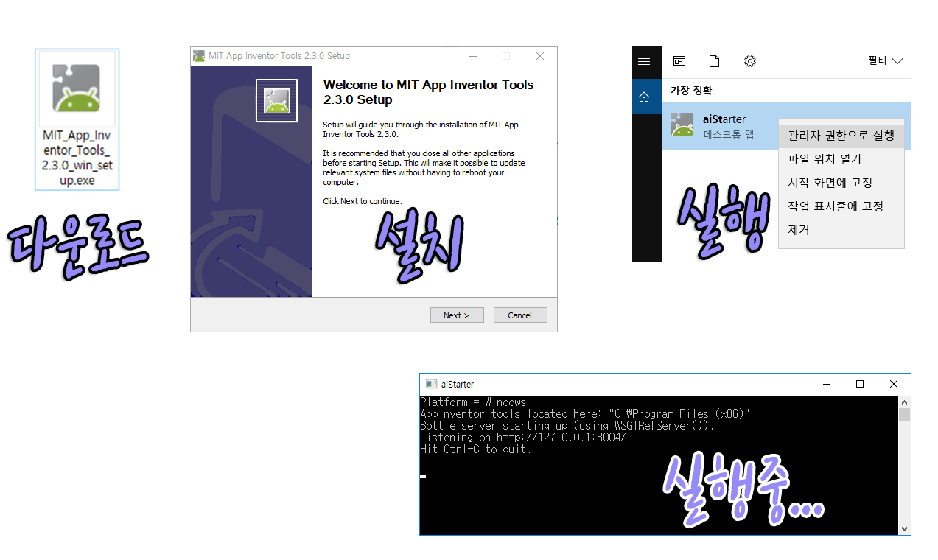The height and width of the screenshot is (560, 938).
Task: Click the aiStarter result name text
Action: coord(724,119)
